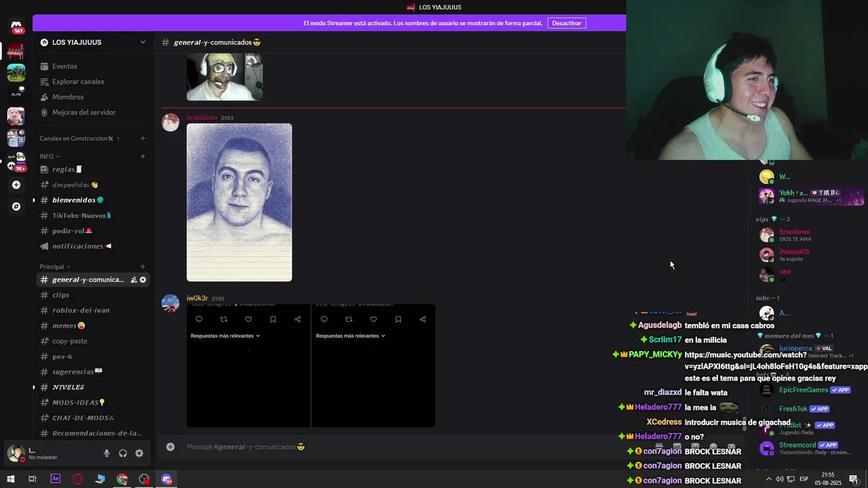Open After Effects from taskbar

tap(56, 479)
